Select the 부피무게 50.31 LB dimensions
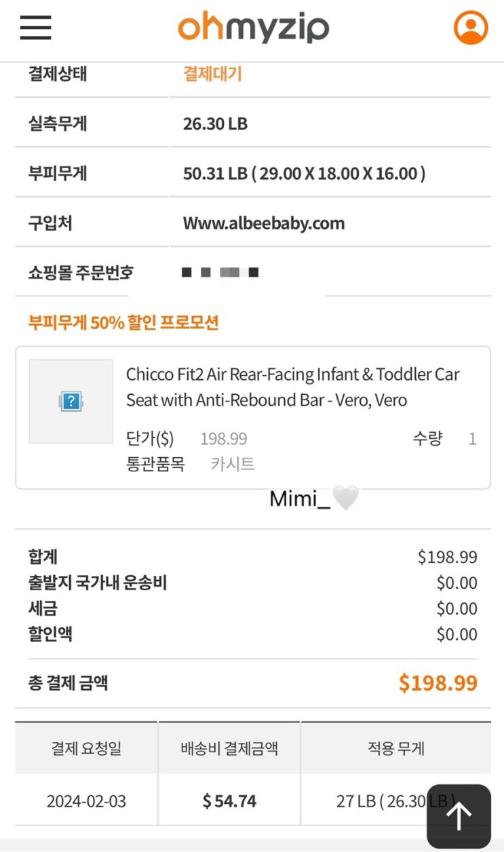The image size is (504, 852). tap(304, 173)
